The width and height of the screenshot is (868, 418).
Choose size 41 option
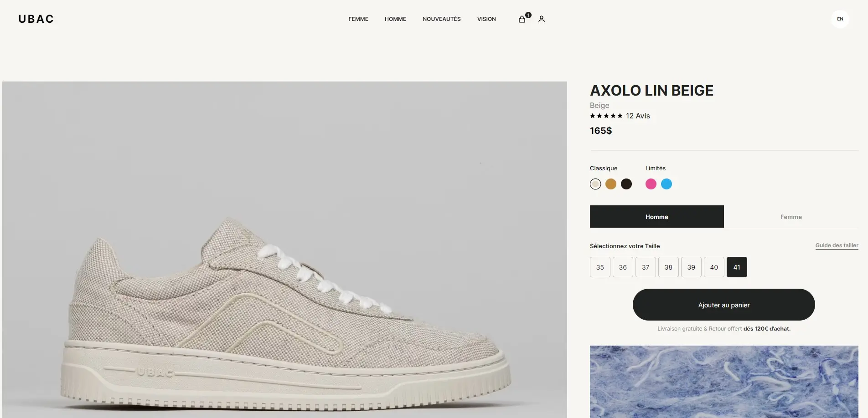(x=737, y=267)
